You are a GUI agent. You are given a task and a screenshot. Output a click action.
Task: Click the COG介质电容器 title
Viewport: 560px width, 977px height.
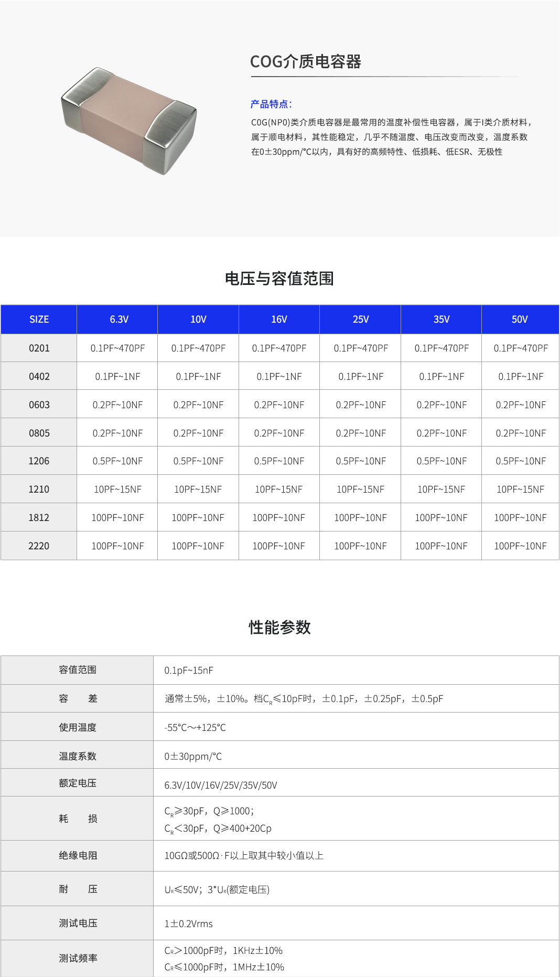(305, 62)
